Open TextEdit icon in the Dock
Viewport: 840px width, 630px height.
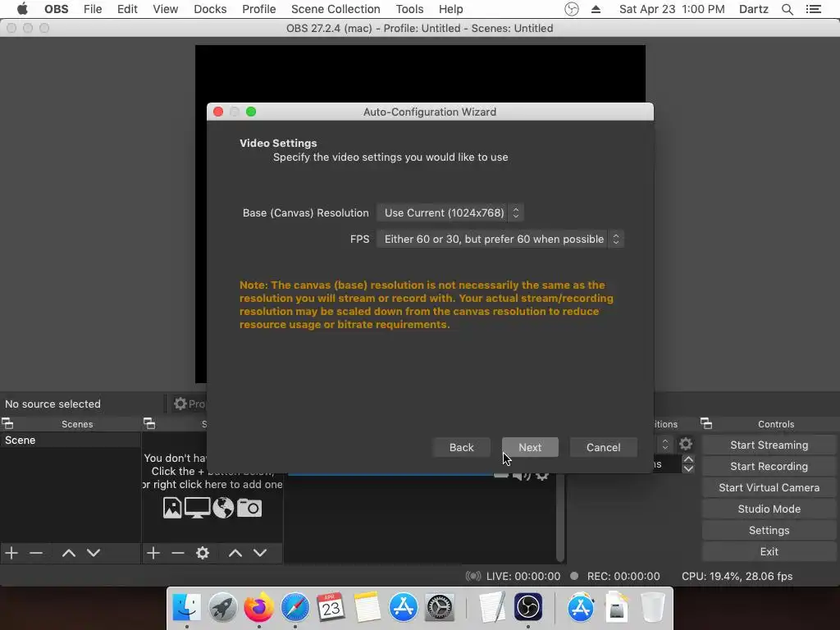point(492,608)
